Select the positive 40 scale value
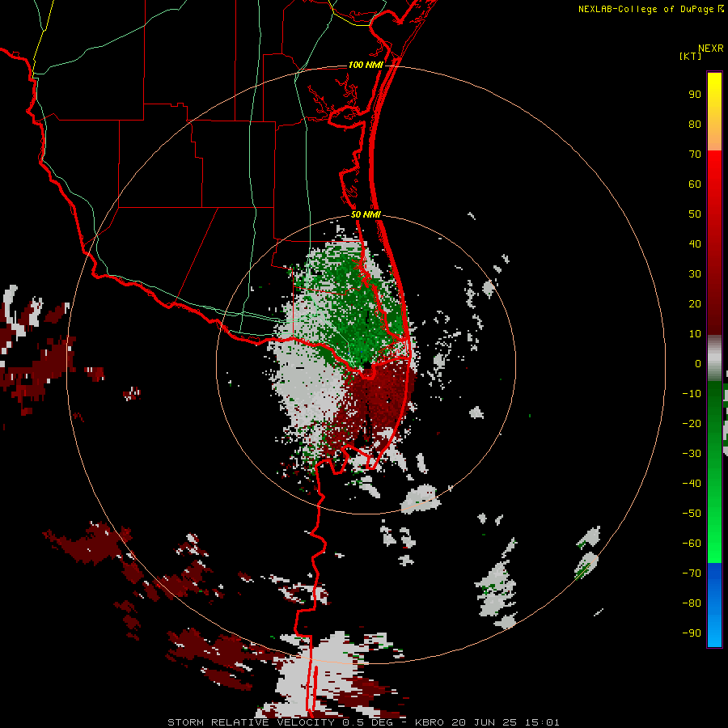This screenshot has width=728, height=728. click(695, 244)
